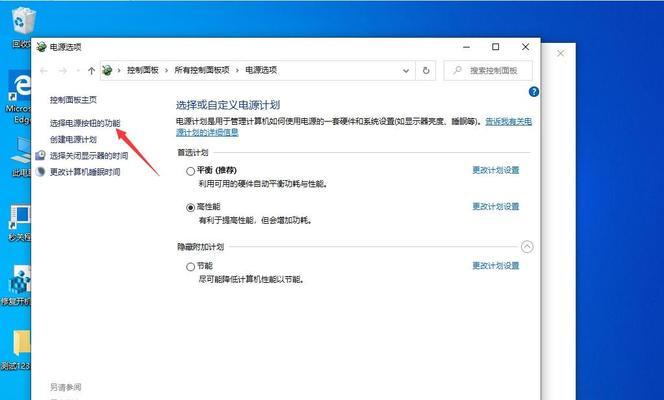Open 更改计算机睡眠时间 link
664x400 pixels.
point(85,172)
